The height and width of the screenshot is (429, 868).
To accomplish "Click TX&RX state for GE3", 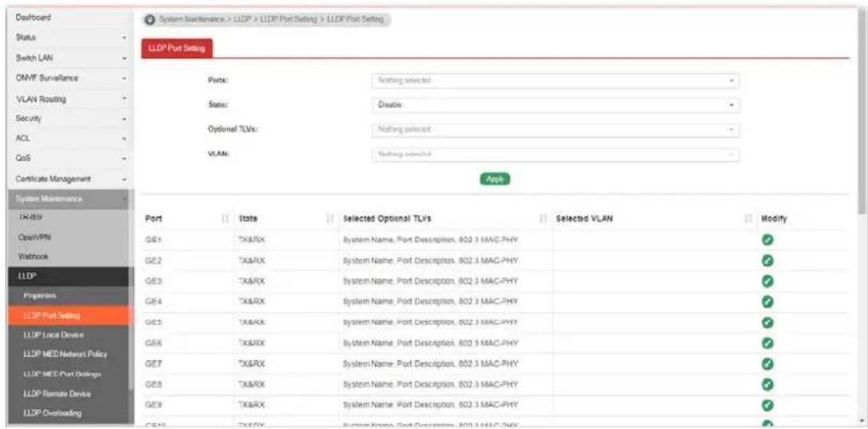I will click(252, 281).
